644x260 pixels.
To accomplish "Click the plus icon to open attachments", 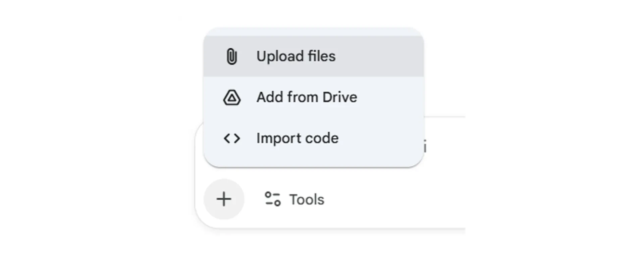I will click(x=224, y=199).
